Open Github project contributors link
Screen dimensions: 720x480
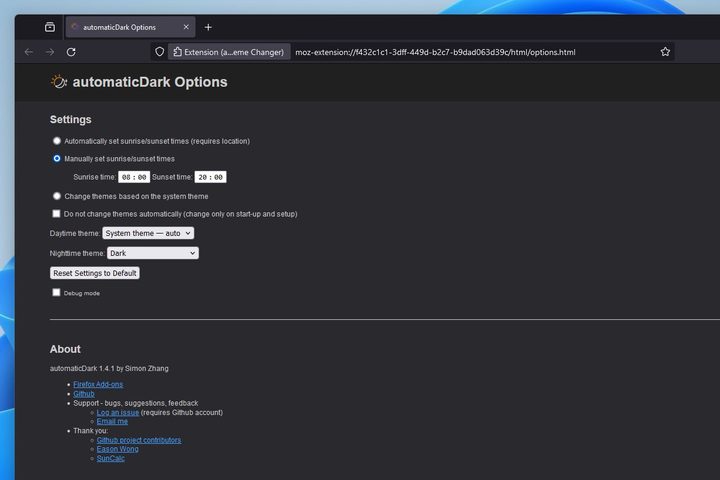pos(139,440)
